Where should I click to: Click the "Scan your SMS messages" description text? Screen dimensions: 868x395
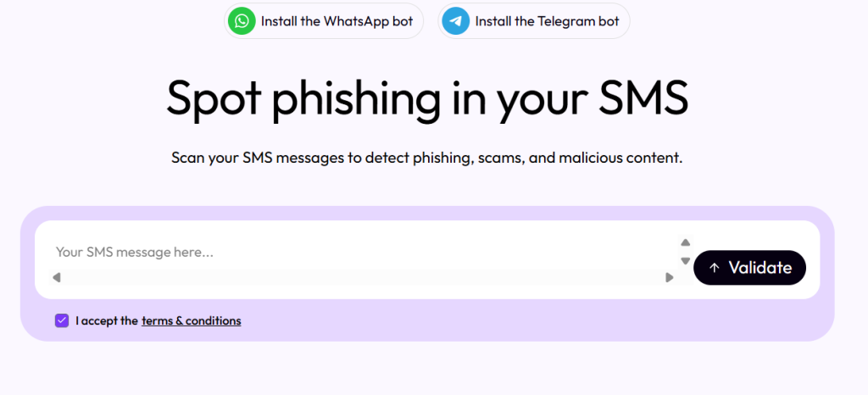[426, 158]
